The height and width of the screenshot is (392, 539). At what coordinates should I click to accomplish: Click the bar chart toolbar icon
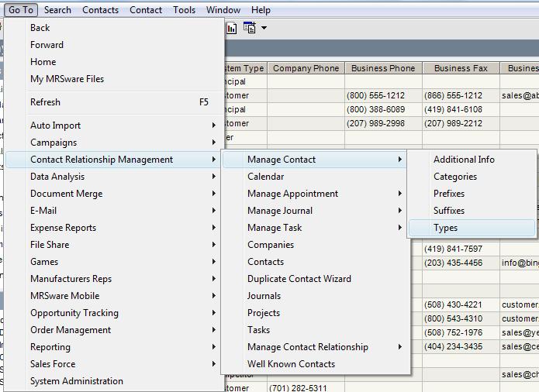[232, 28]
